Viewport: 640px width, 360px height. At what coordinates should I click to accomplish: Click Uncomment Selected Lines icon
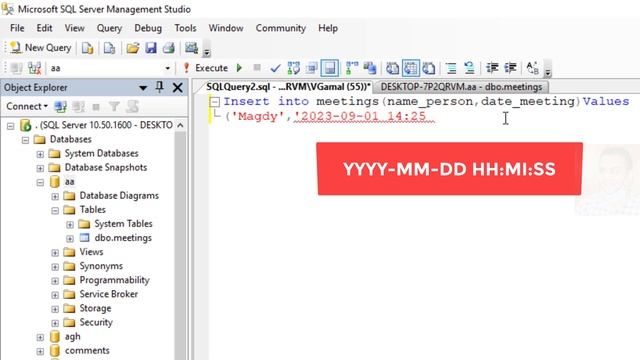click(469, 68)
